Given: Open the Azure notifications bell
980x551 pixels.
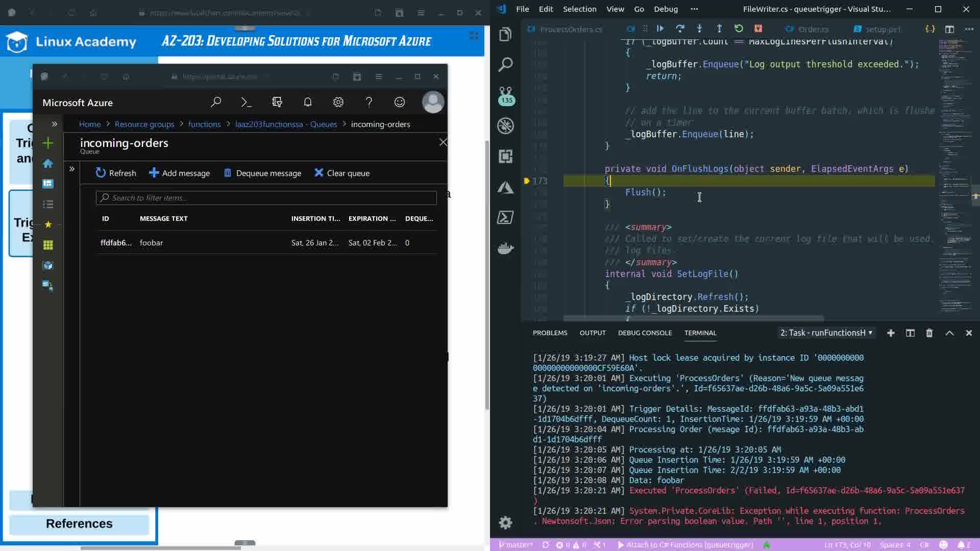Looking at the screenshot, I should (x=307, y=103).
